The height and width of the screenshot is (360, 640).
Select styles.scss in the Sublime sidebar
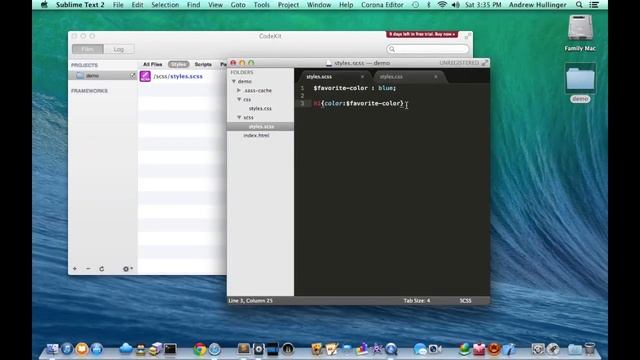[260, 127]
